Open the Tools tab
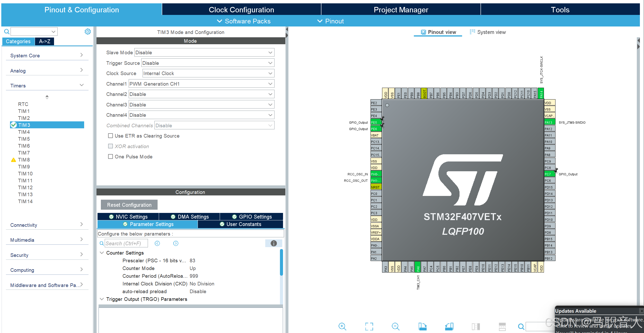This screenshot has height=333, width=644. coord(560,10)
